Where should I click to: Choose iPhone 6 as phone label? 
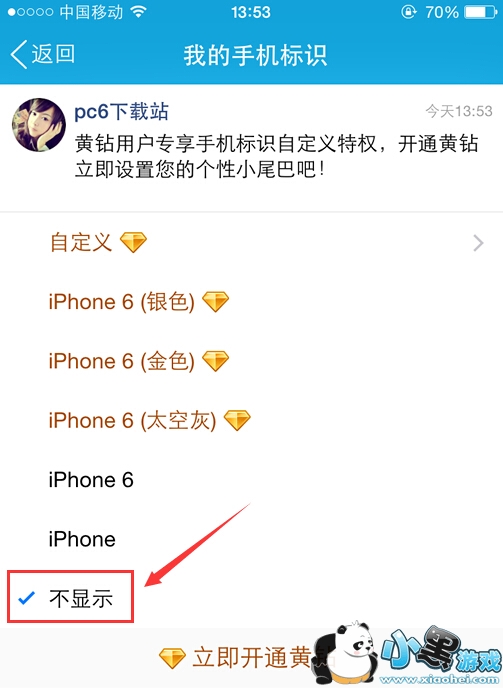pyautogui.click(x=252, y=480)
